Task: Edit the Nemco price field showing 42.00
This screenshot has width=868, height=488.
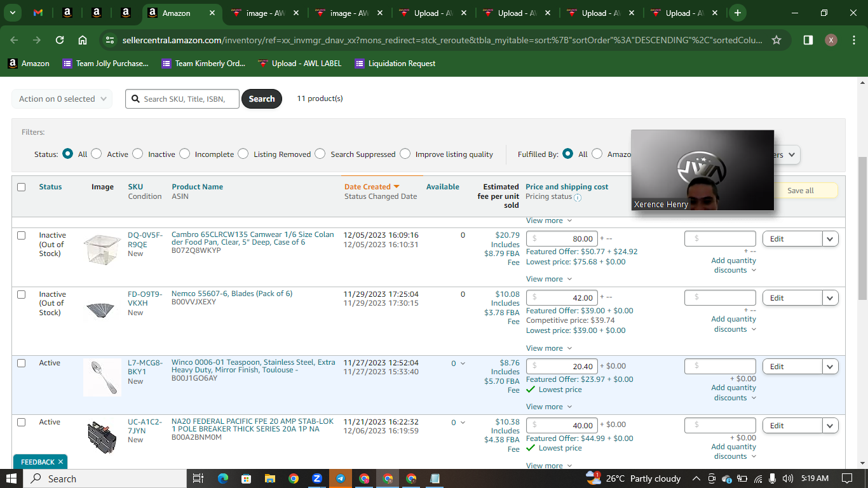Action: pos(562,298)
